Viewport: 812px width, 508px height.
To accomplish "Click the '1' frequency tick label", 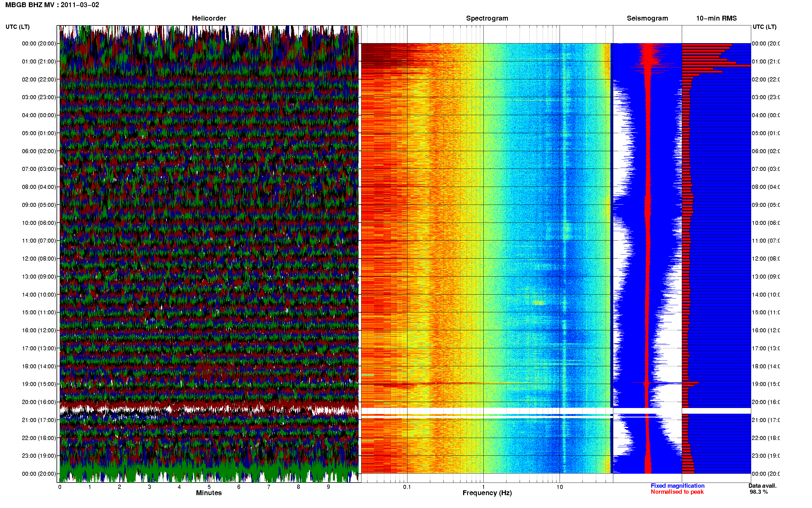I will tap(483, 487).
